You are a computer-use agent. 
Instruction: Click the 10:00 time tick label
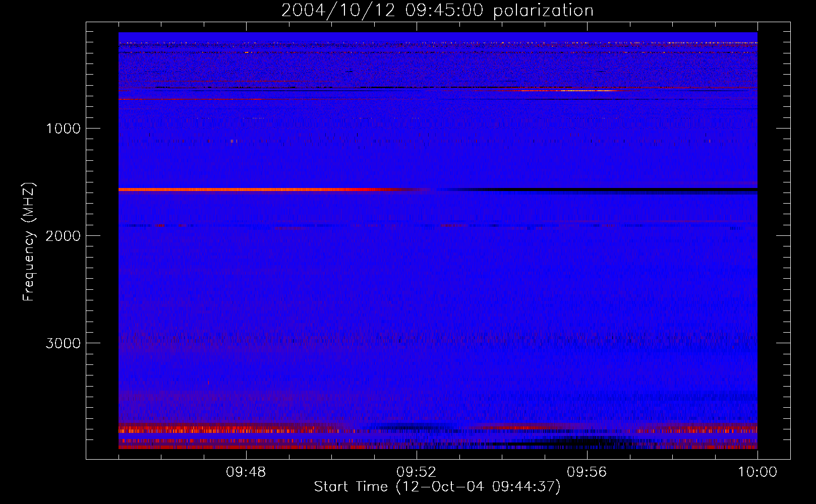pyautogui.click(x=757, y=472)
